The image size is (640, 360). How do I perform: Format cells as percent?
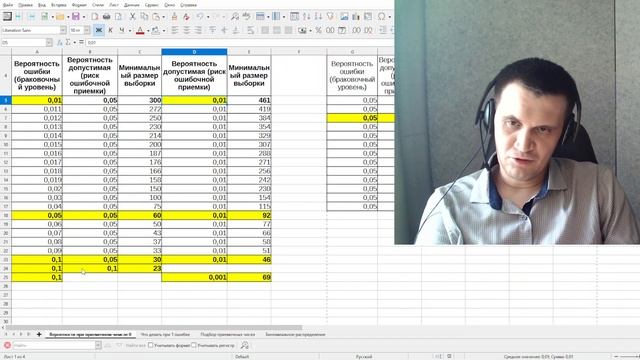pyautogui.click(x=318, y=30)
